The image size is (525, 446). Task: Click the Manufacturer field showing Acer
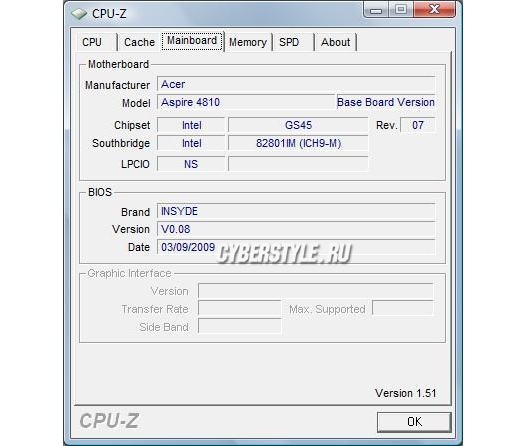click(296, 84)
